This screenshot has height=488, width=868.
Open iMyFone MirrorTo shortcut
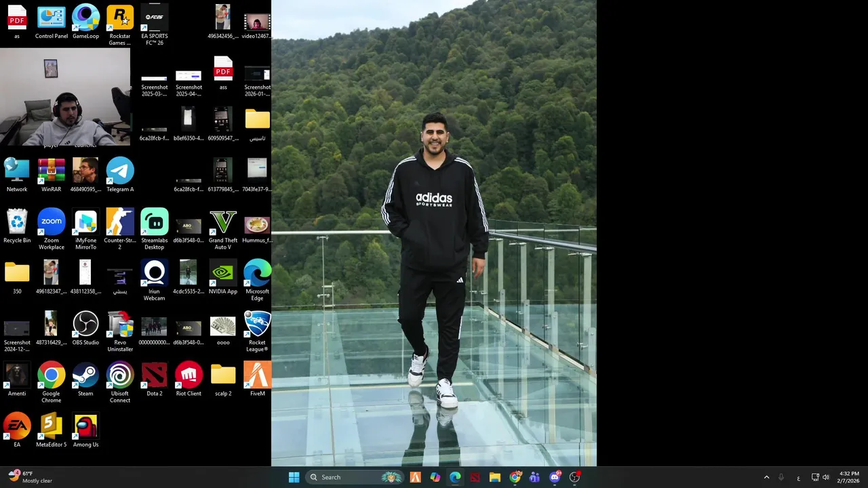point(85,230)
